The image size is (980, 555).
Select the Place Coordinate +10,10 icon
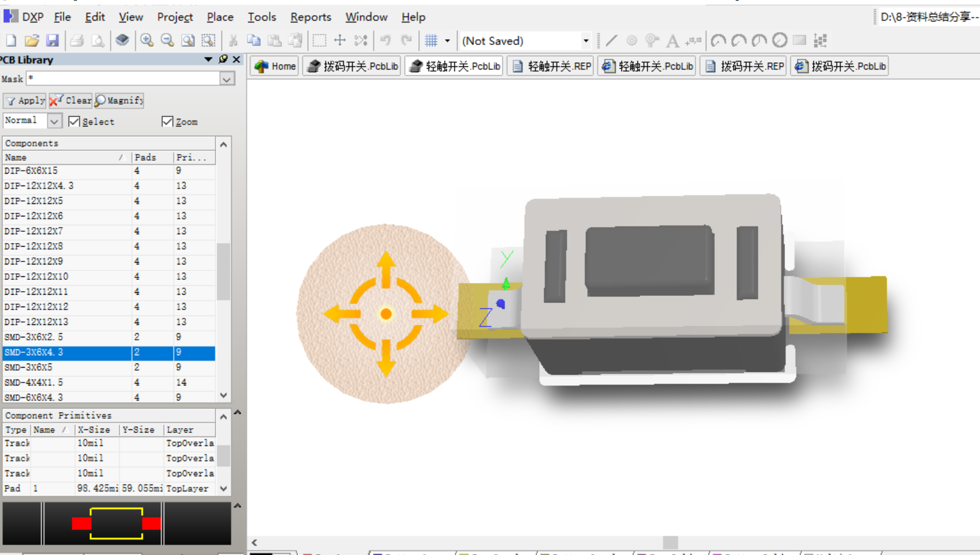pyautogui.click(x=693, y=40)
